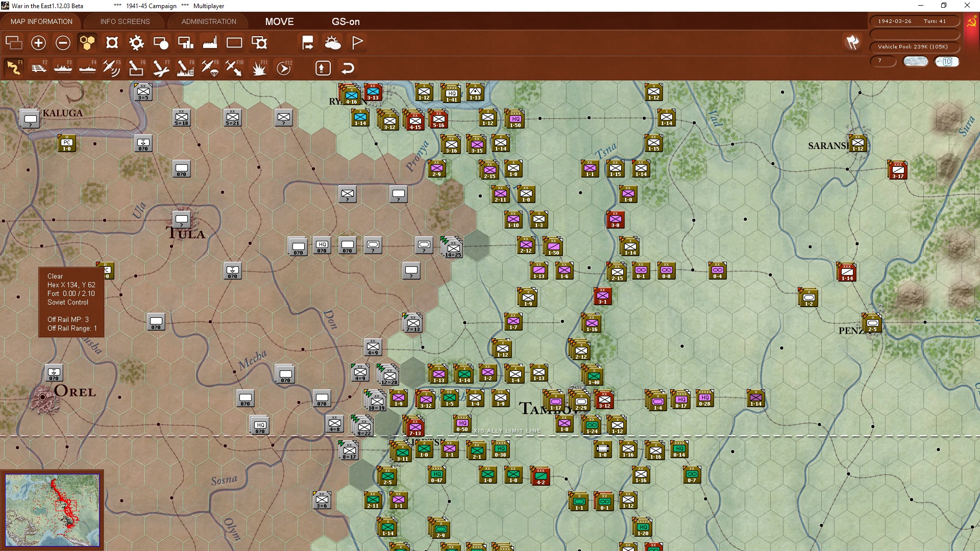This screenshot has height=551, width=980.
Task: Click the minimap in the corner
Action: pos(52,510)
